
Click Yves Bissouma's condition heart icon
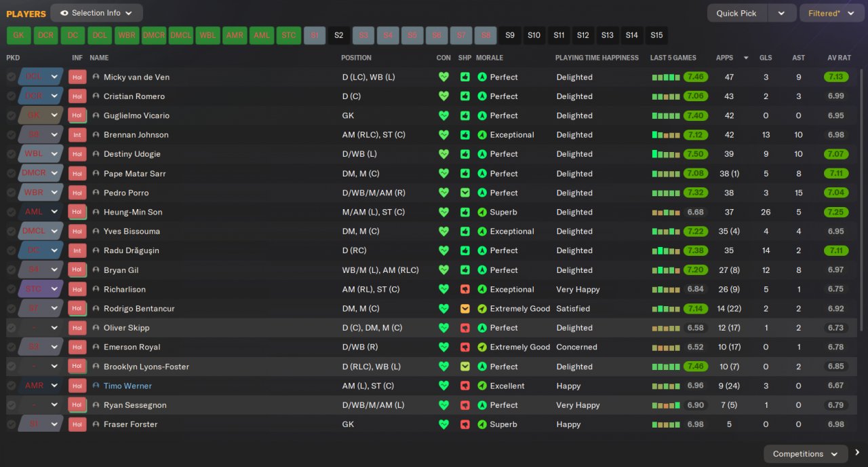point(443,231)
